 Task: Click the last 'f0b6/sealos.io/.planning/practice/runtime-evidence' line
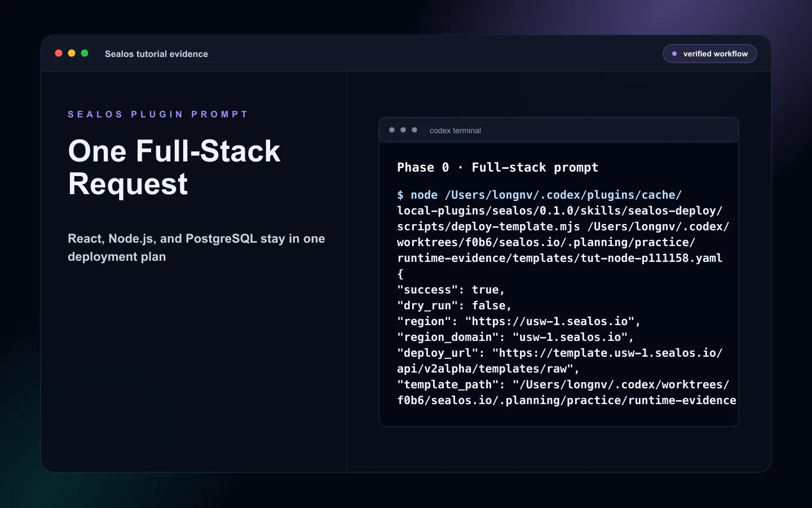click(566, 400)
